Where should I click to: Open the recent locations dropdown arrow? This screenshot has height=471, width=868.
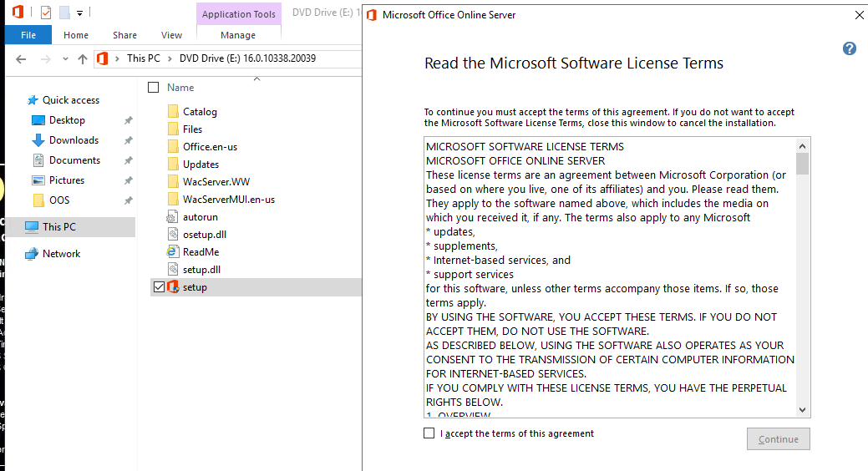pos(65,58)
